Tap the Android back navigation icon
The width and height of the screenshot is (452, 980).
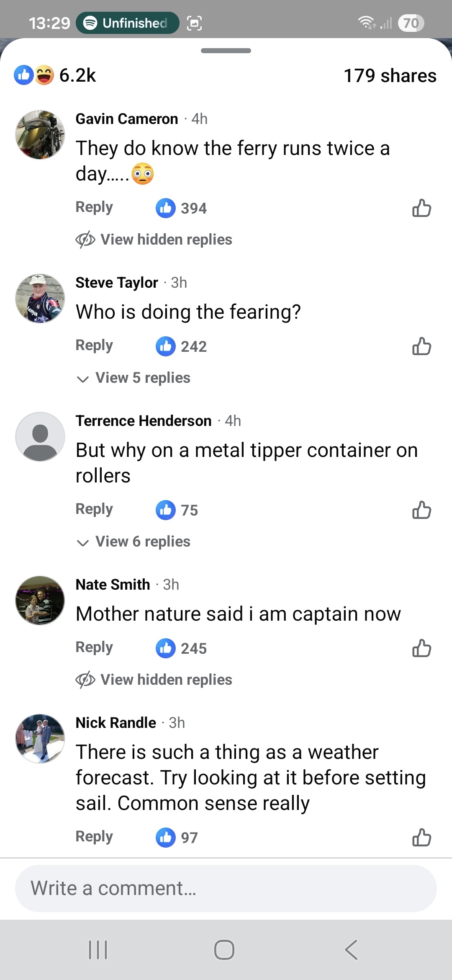coord(351,949)
